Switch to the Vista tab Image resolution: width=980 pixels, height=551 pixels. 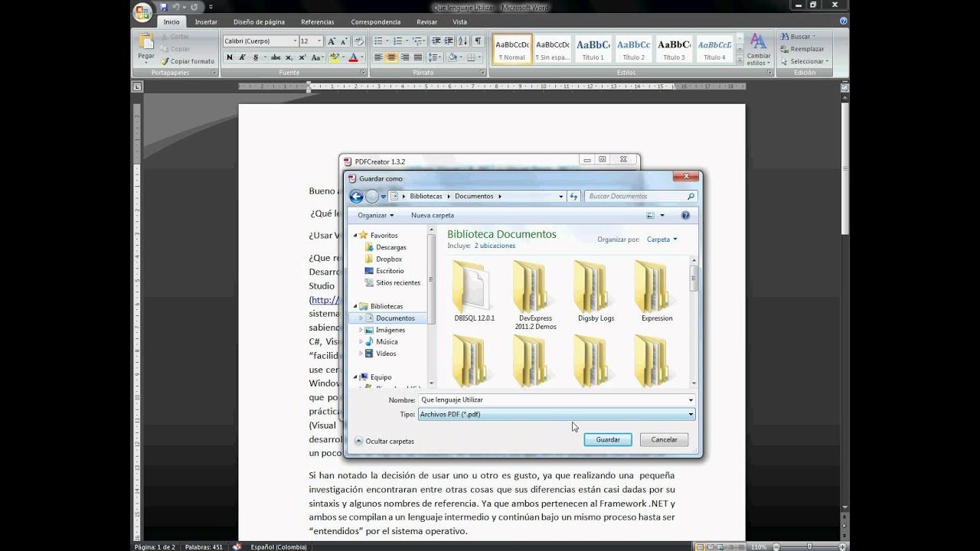pyautogui.click(x=459, y=22)
